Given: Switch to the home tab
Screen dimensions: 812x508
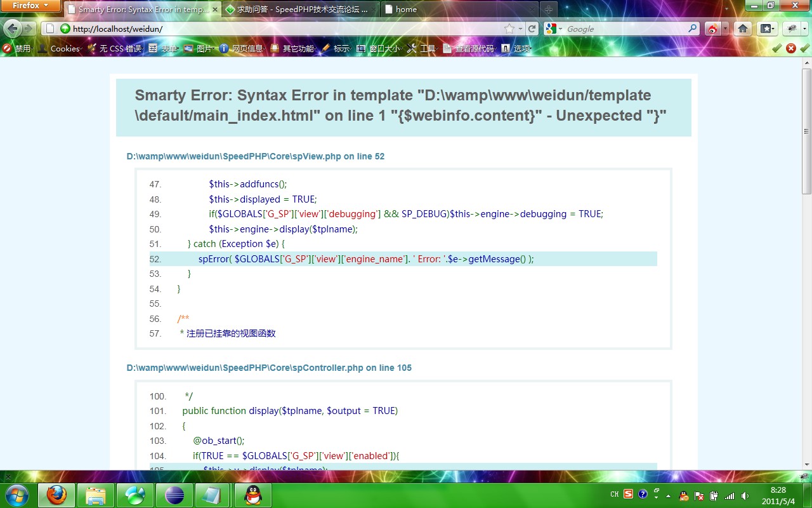Looking at the screenshot, I should pos(459,10).
